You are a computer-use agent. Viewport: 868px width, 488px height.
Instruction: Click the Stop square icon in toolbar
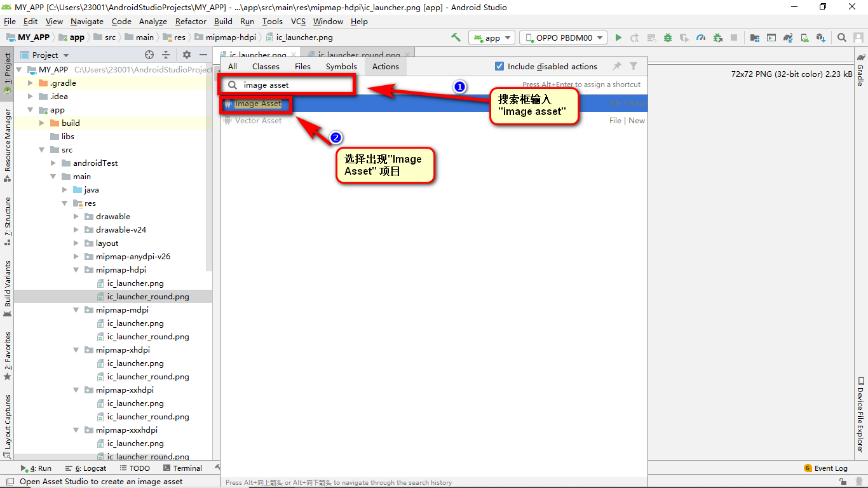pos(734,37)
